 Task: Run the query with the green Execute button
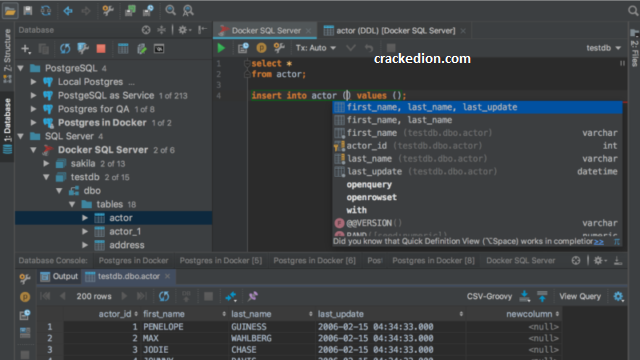221,48
